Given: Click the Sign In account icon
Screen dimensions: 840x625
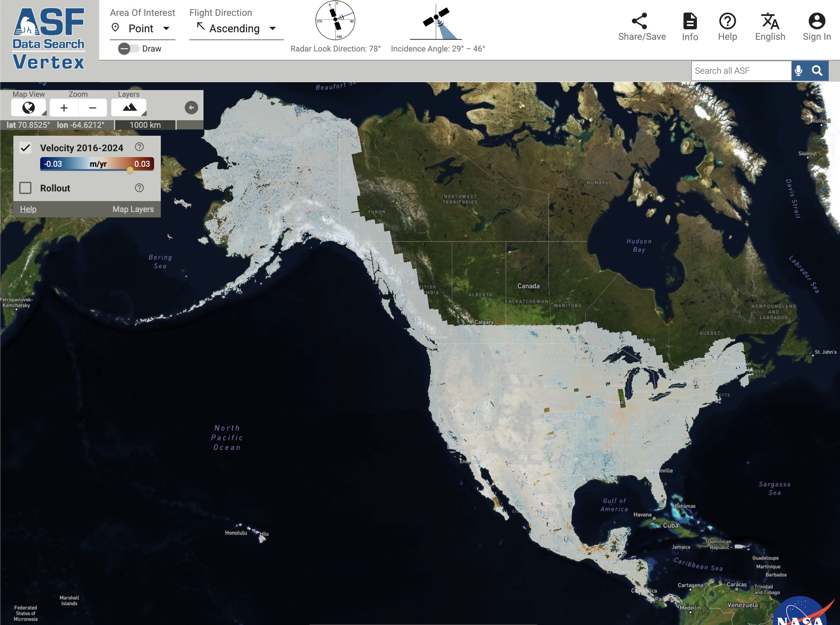Looking at the screenshot, I should pyautogui.click(x=817, y=21).
